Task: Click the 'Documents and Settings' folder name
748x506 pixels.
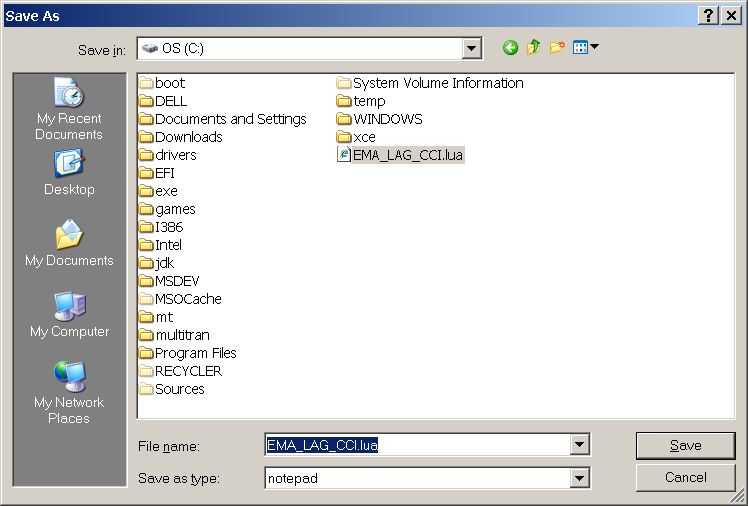Action: tap(231, 119)
